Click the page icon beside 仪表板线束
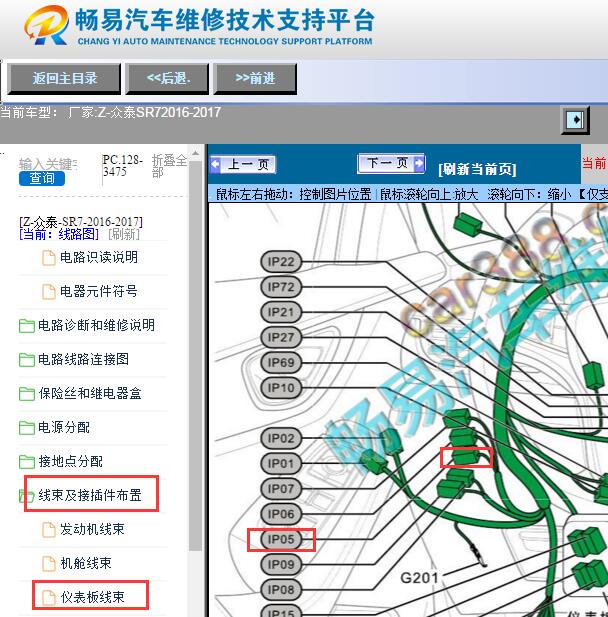608x617 pixels. tap(49, 598)
